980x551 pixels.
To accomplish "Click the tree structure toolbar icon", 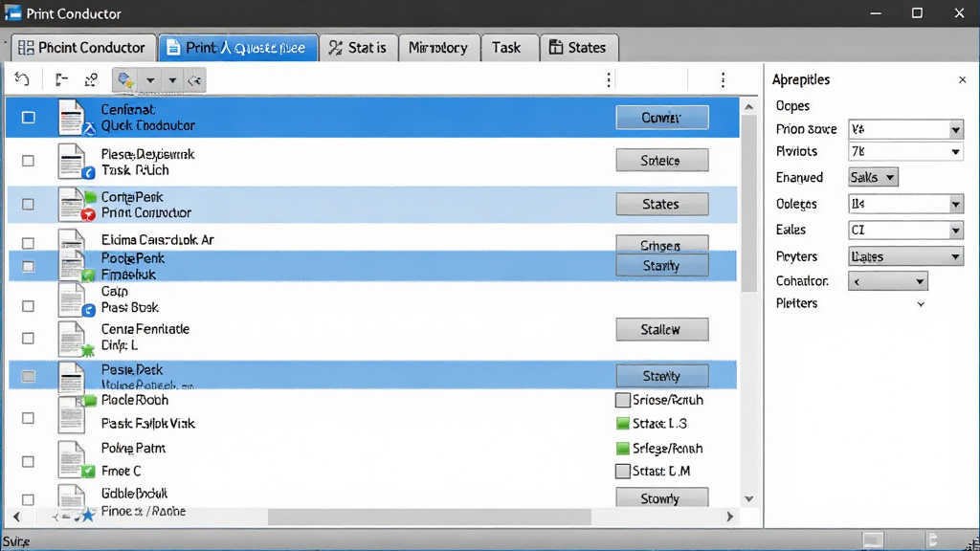I will coord(61,79).
